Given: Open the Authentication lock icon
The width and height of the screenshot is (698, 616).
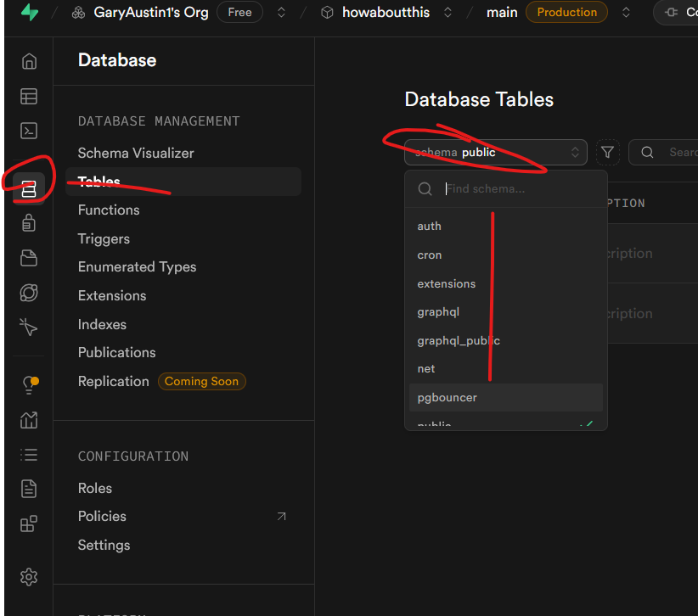Looking at the screenshot, I should coord(29,223).
